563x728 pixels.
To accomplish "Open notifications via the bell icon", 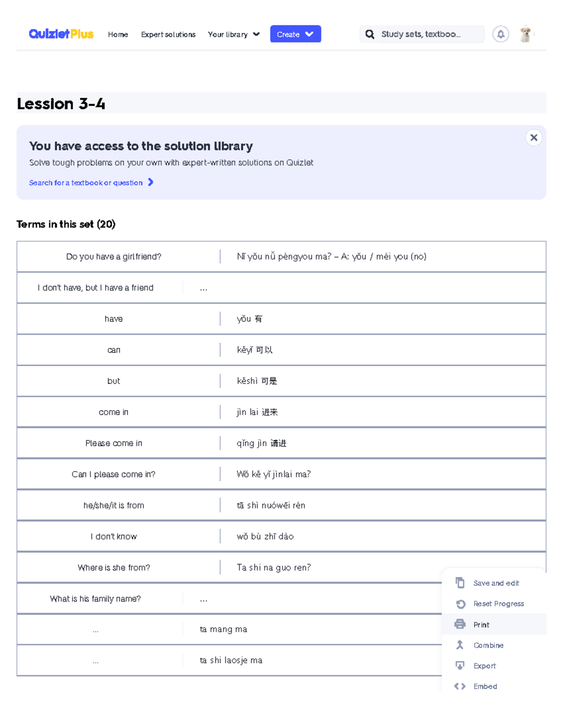I will click(x=500, y=34).
